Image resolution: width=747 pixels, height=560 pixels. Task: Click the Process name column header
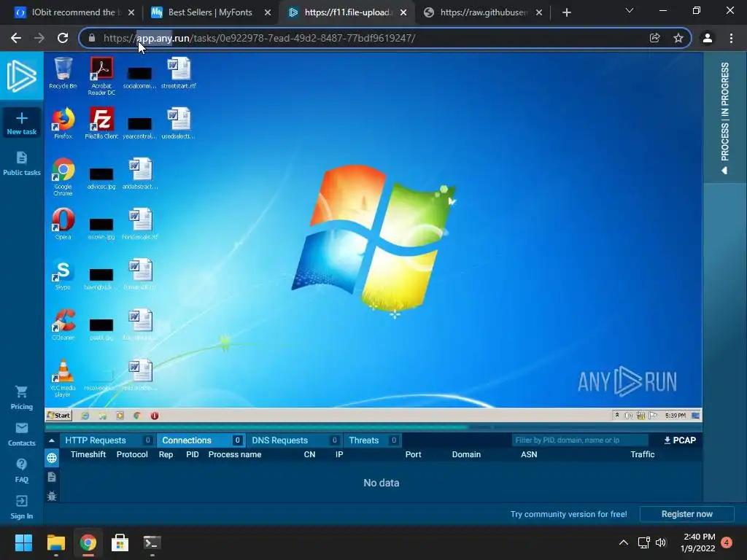point(235,455)
